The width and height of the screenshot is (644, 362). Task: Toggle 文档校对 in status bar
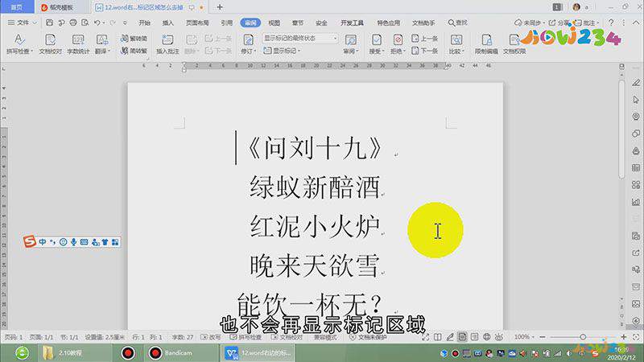(287, 337)
